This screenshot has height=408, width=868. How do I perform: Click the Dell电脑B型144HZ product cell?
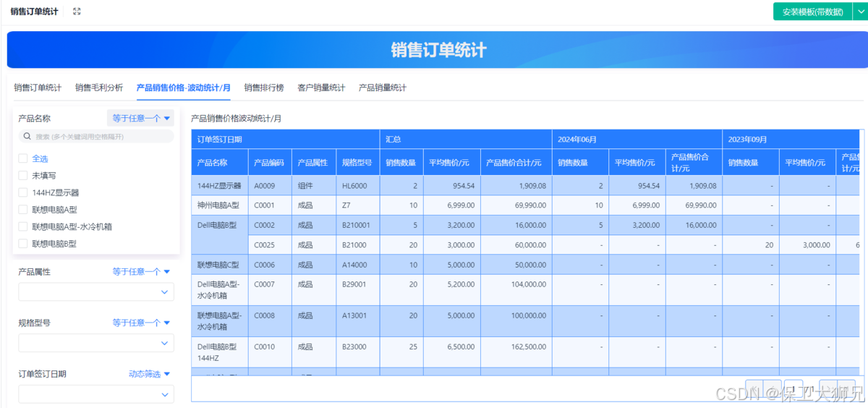(x=220, y=352)
